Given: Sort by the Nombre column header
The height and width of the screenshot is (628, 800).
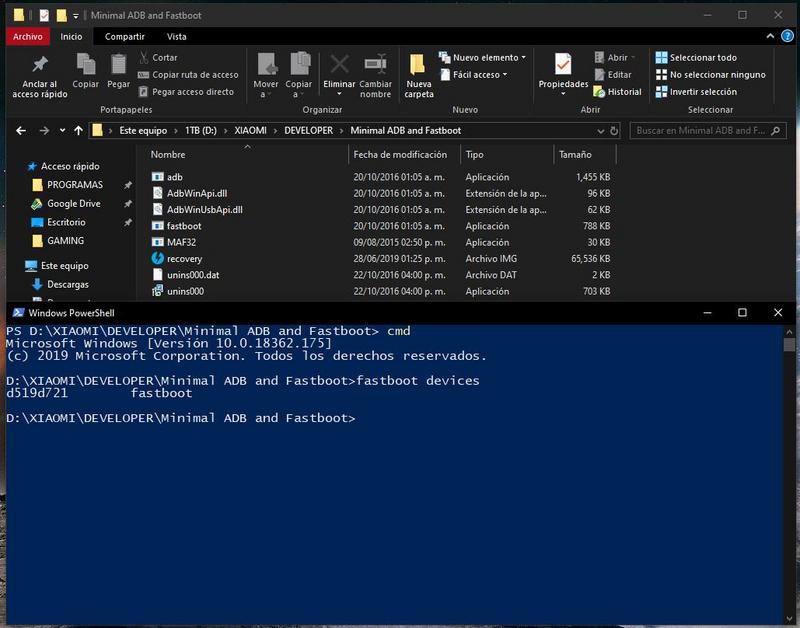Looking at the screenshot, I should pos(168,155).
